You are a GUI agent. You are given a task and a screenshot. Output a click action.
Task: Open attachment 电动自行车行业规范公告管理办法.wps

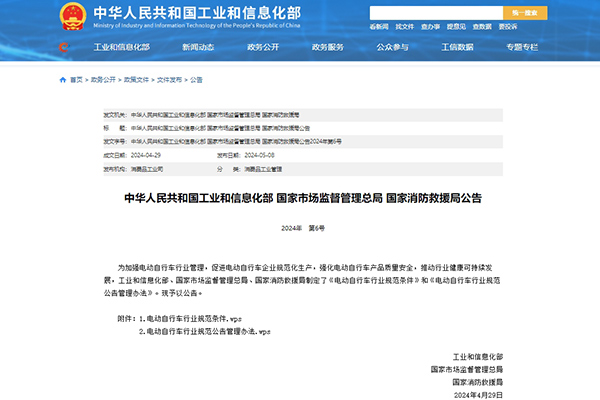point(205,330)
